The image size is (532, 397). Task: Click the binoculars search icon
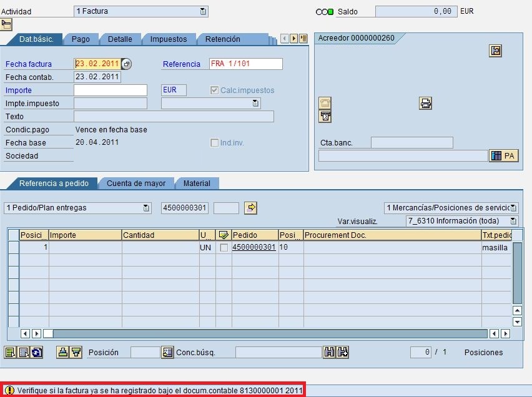329,352
